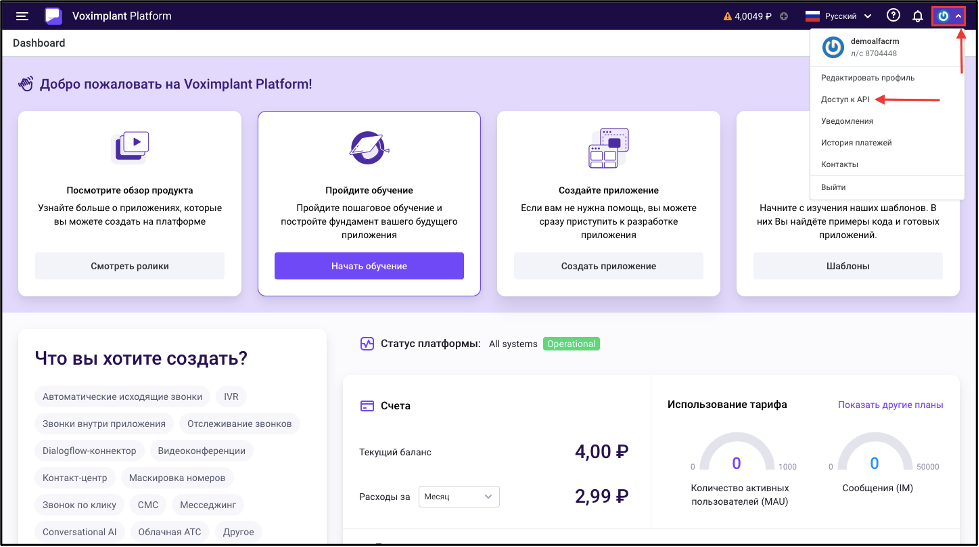
Task: Open Показать другие планы link
Action: 890,405
